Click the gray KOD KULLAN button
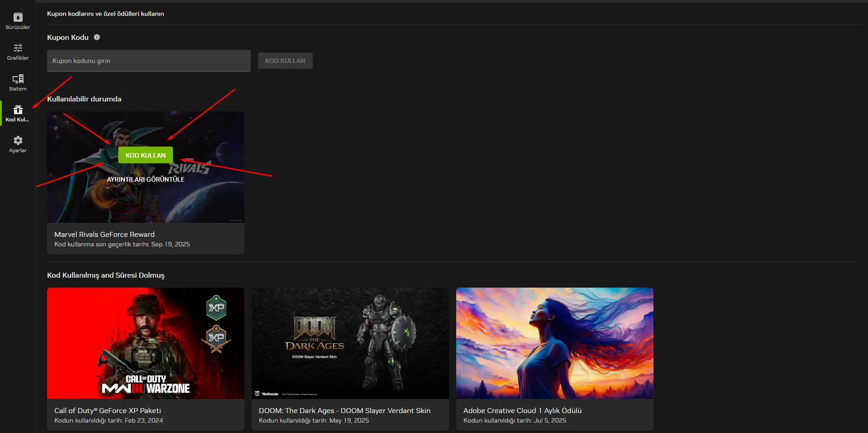This screenshot has height=433, width=868. point(285,61)
